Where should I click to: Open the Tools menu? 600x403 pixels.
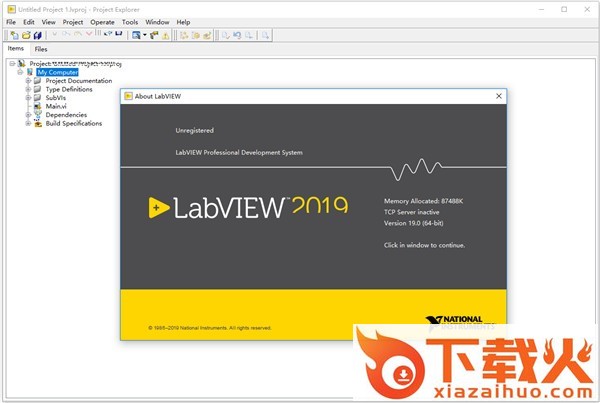[x=130, y=21]
